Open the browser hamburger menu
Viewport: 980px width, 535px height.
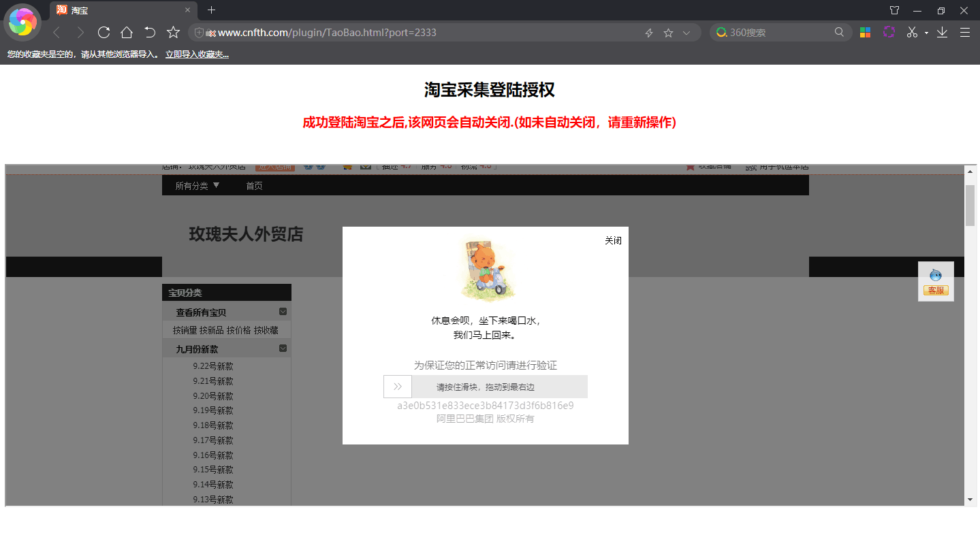point(964,32)
